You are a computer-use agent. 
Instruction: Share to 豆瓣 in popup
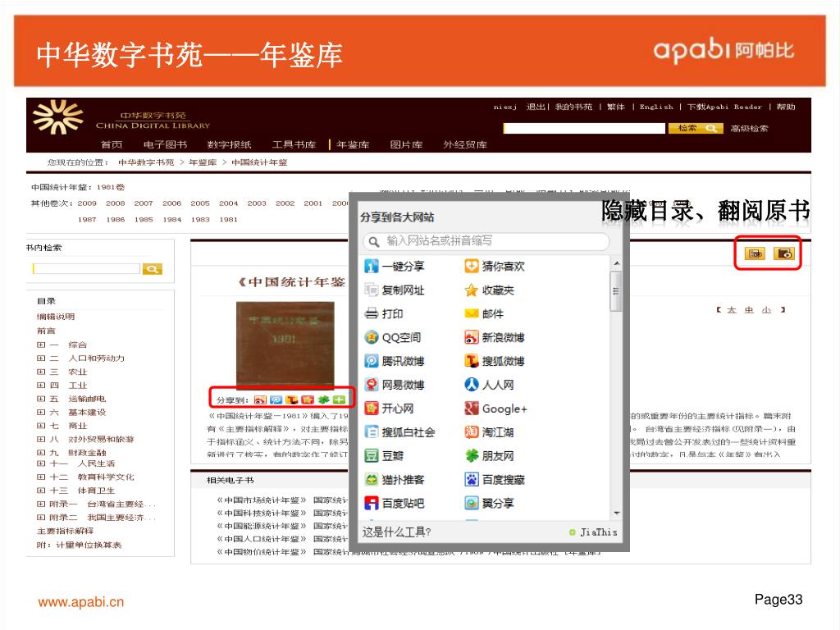tap(384, 455)
